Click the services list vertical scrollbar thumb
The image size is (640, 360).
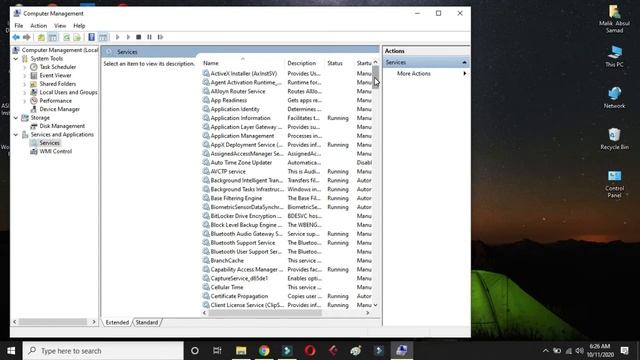376,77
